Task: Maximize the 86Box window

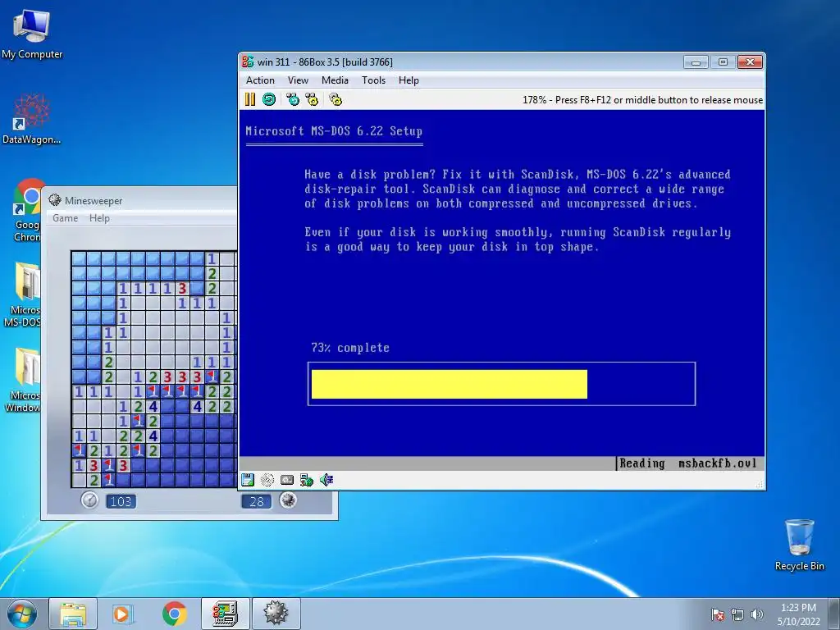Action: pyautogui.click(x=723, y=62)
